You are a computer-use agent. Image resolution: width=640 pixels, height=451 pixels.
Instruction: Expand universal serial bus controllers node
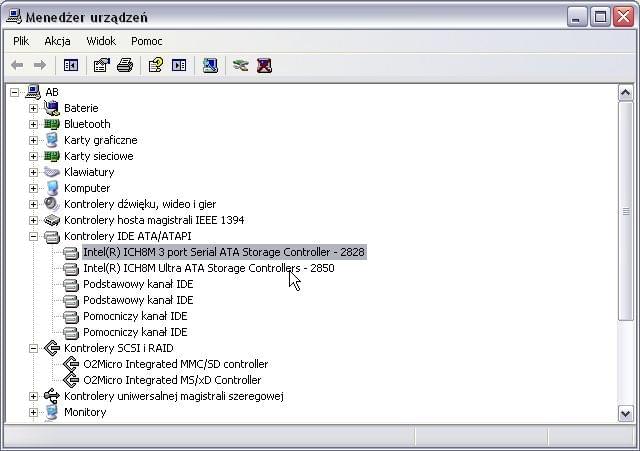[33, 396]
